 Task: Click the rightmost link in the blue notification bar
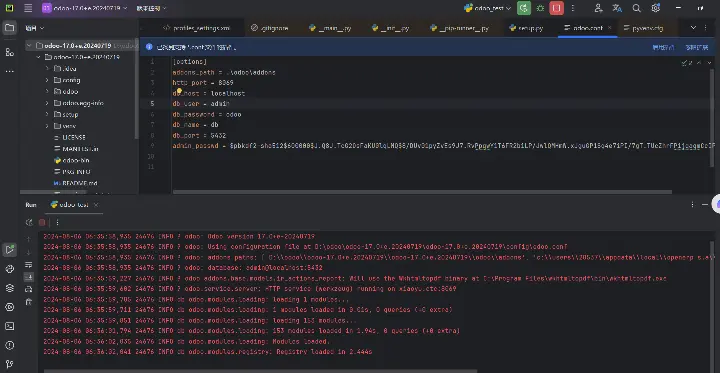click(x=697, y=47)
